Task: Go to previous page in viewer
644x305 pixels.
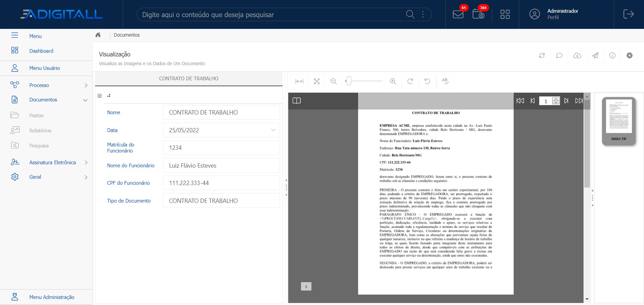Action: tap(532, 101)
